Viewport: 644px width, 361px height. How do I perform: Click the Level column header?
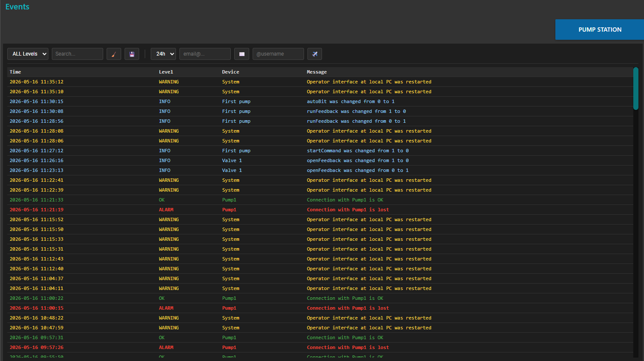pos(166,72)
